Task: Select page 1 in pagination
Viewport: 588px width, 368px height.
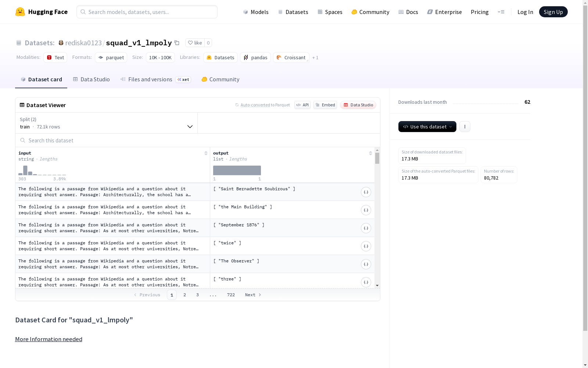Action: point(172,295)
